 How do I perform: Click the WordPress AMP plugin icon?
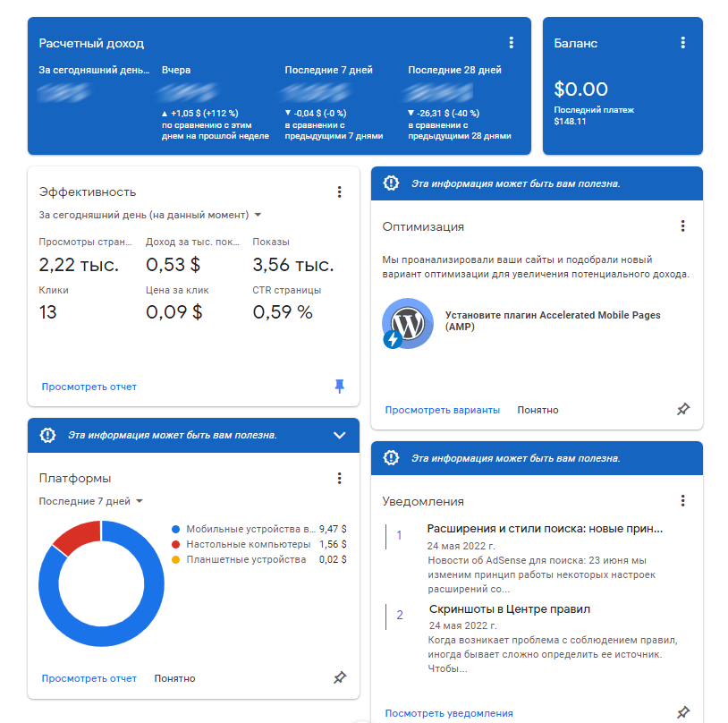(x=407, y=324)
